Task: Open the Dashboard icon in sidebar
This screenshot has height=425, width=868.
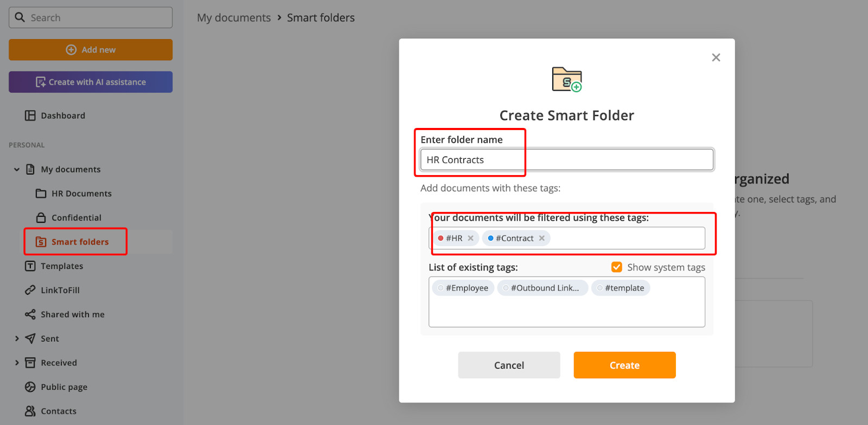Action: (x=30, y=115)
